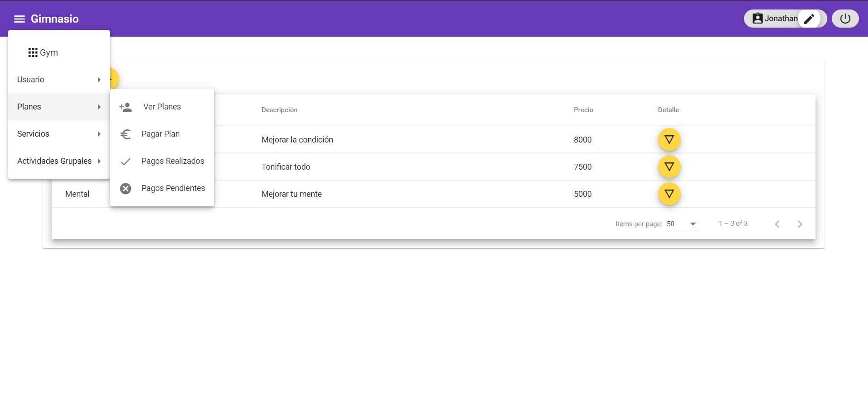Image resolution: width=868 pixels, height=404 pixels.
Task: Open detail button for Mejorar la condición
Action: tap(669, 139)
